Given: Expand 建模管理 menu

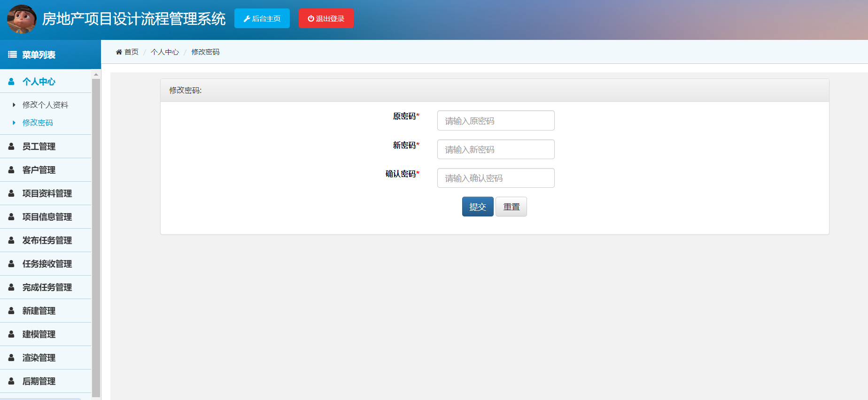Looking at the screenshot, I should pos(46,334).
